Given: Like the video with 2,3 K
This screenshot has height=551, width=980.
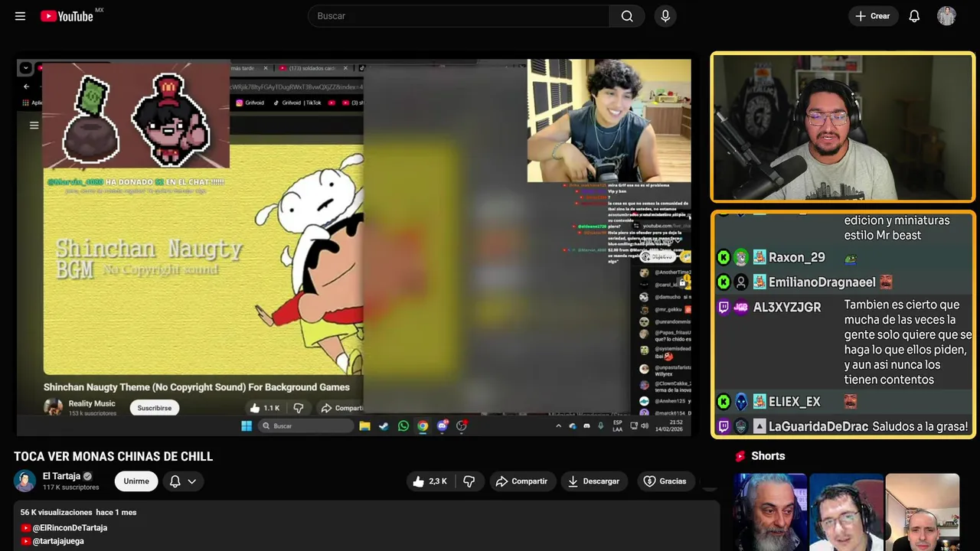Looking at the screenshot, I should pyautogui.click(x=430, y=481).
